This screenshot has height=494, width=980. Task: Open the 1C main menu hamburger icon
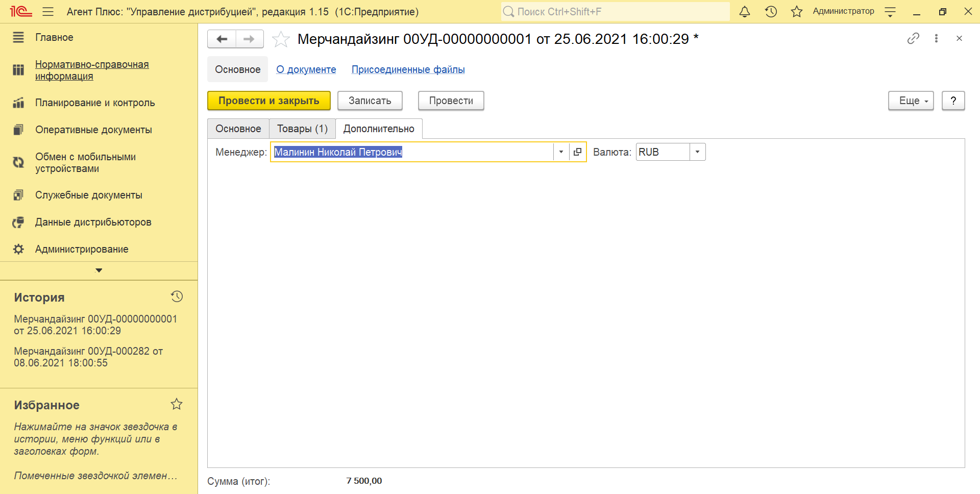pyautogui.click(x=48, y=11)
